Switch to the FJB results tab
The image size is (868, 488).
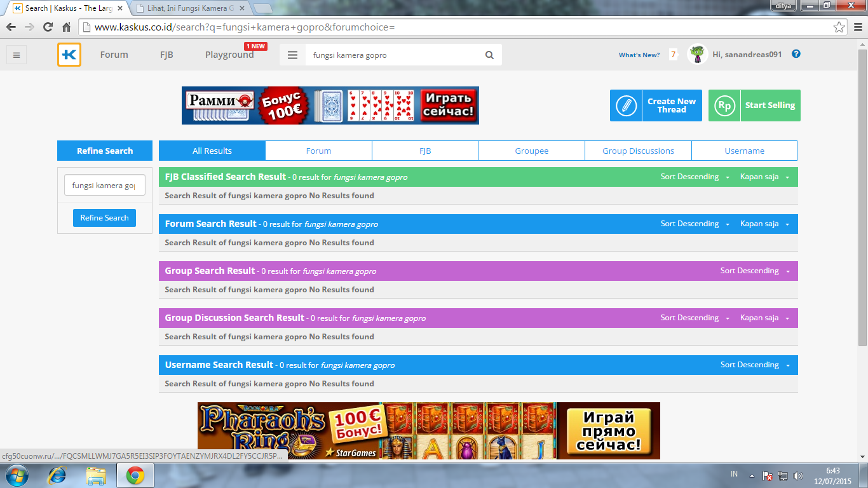coord(425,151)
